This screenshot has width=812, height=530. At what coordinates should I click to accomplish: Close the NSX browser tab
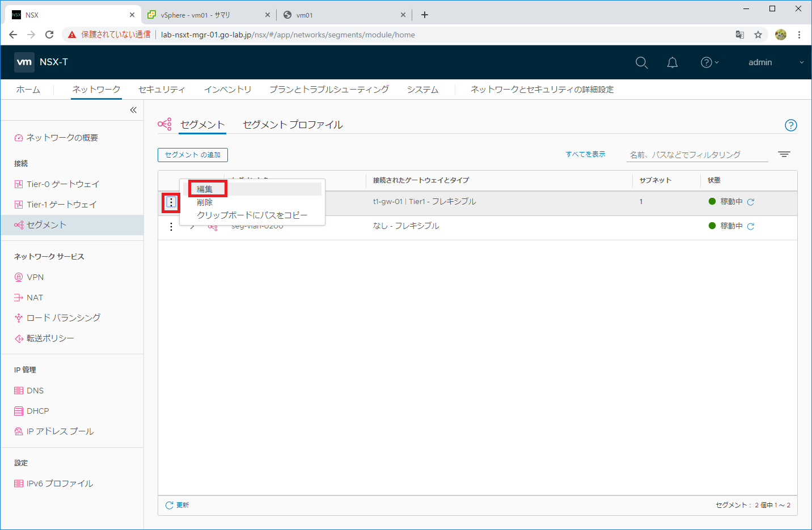click(132, 15)
